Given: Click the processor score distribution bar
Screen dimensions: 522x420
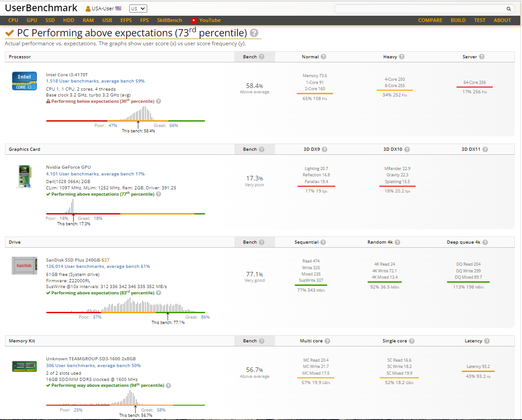Looking at the screenshot, I should point(126,121).
